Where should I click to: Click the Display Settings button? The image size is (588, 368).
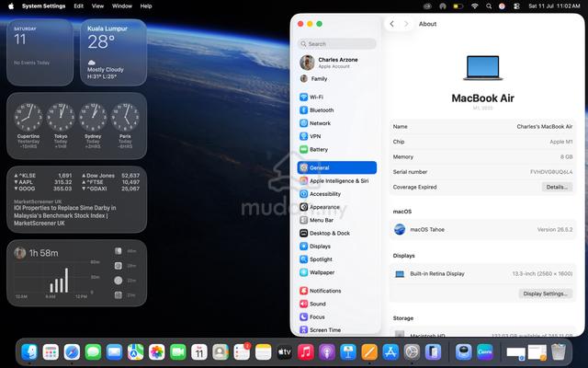pos(545,293)
